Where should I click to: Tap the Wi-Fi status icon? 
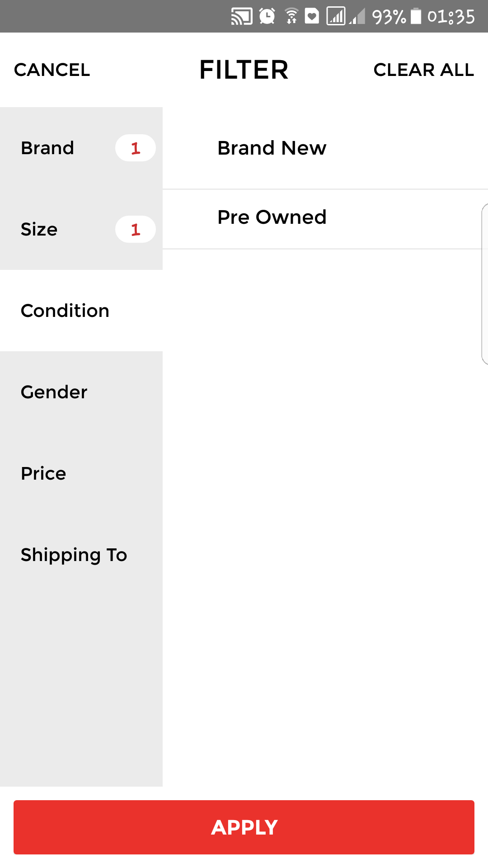pos(291,17)
